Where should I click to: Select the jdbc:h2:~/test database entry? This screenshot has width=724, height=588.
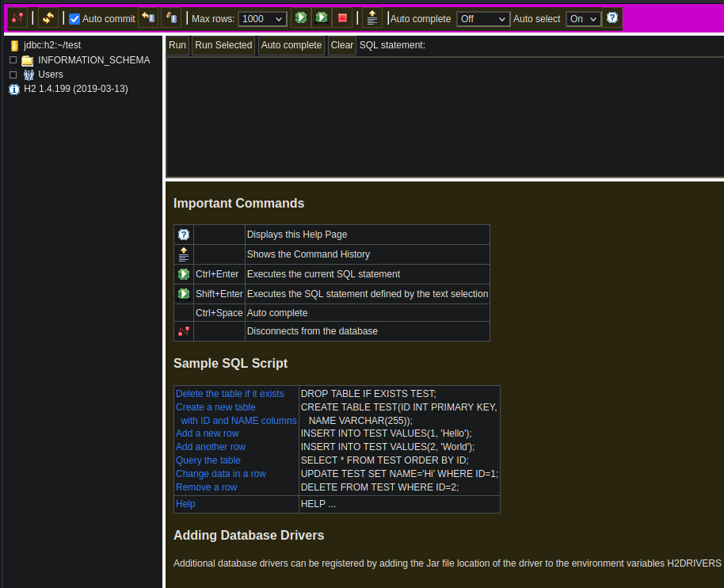pos(51,46)
